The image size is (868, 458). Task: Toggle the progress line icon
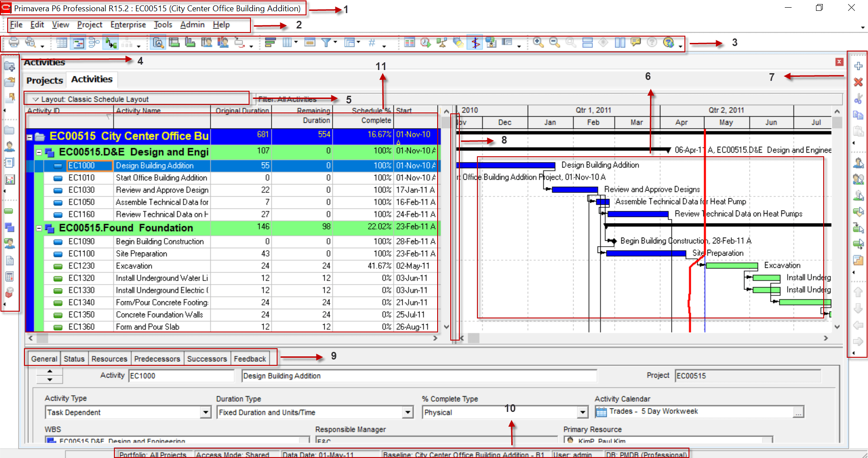(475, 43)
